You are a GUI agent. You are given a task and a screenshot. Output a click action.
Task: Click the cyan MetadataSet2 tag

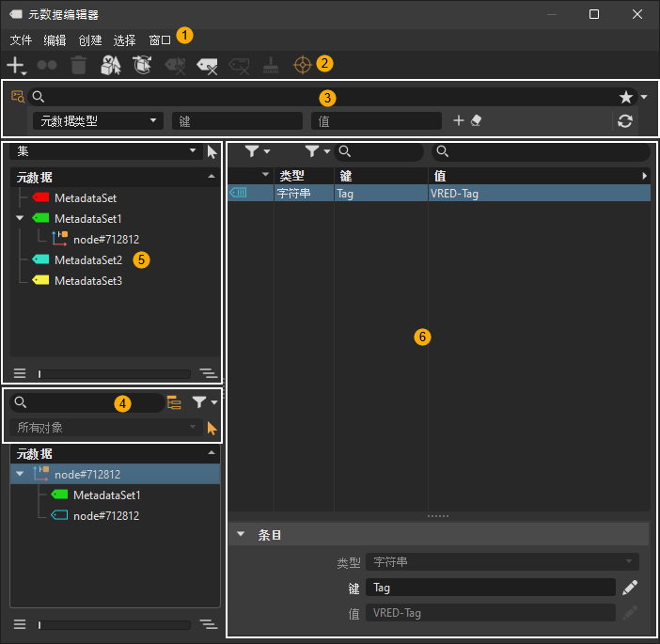point(40,259)
